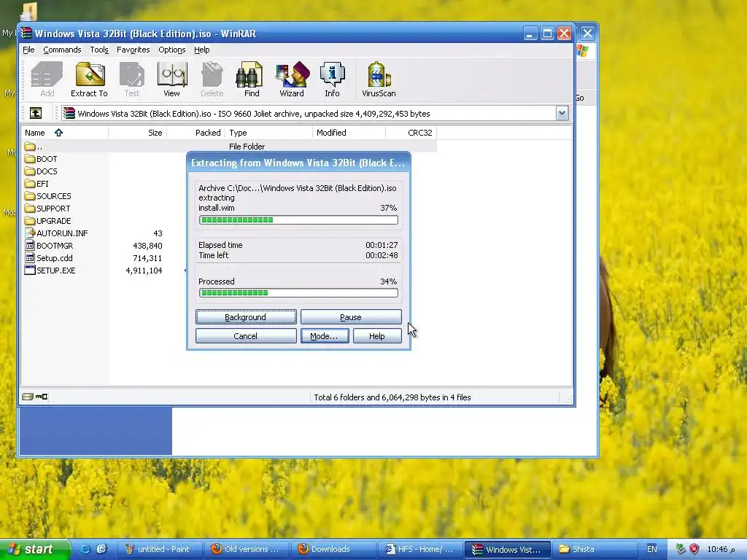Viewport: 747px width, 560px height.
Task: Go up one level with the up-folder icon
Action: (36, 113)
